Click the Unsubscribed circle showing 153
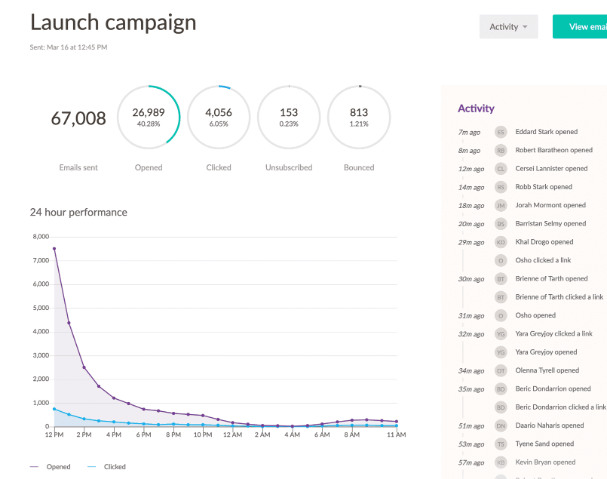This screenshot has width=607, height=479. coord(289,117)
